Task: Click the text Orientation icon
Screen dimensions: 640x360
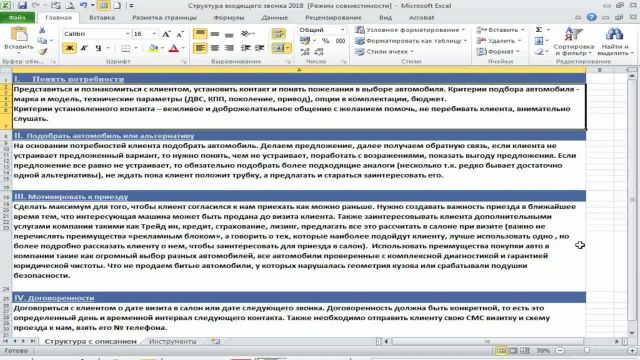Action: point(246,34)
